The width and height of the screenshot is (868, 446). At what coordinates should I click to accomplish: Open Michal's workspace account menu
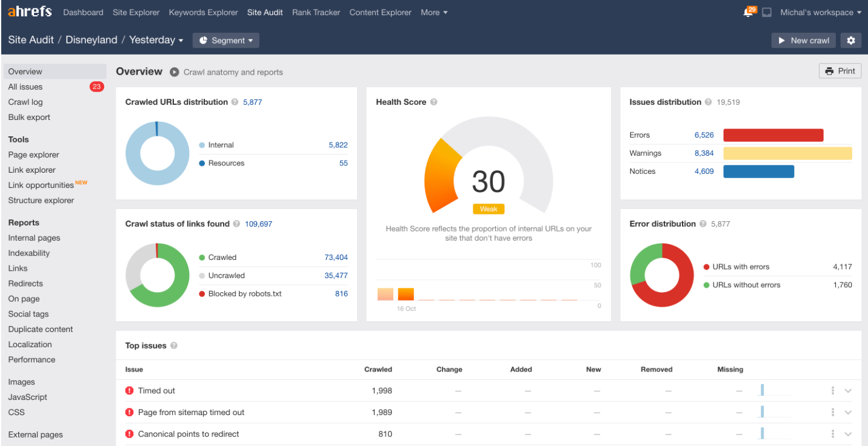pos(820,12)
